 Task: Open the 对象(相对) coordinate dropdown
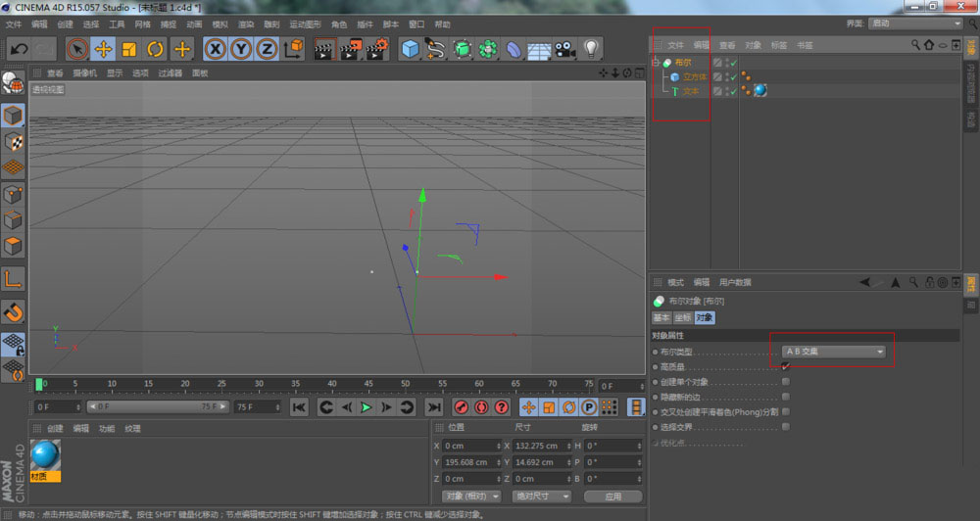(x=471, y=496)
